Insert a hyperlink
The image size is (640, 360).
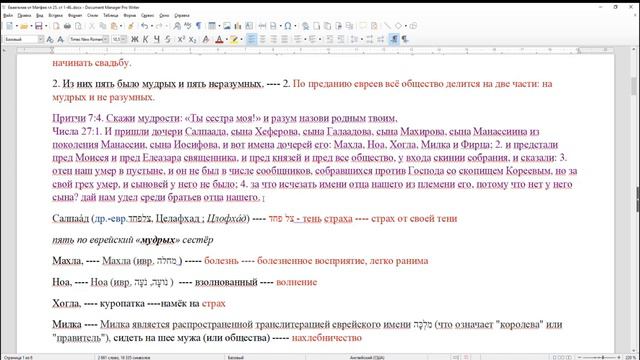[x=305, y=26]
